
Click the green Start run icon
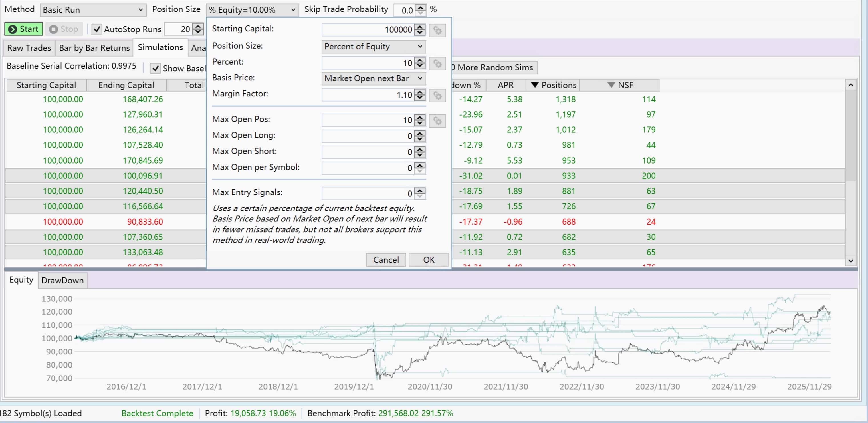tap(13, 29)
